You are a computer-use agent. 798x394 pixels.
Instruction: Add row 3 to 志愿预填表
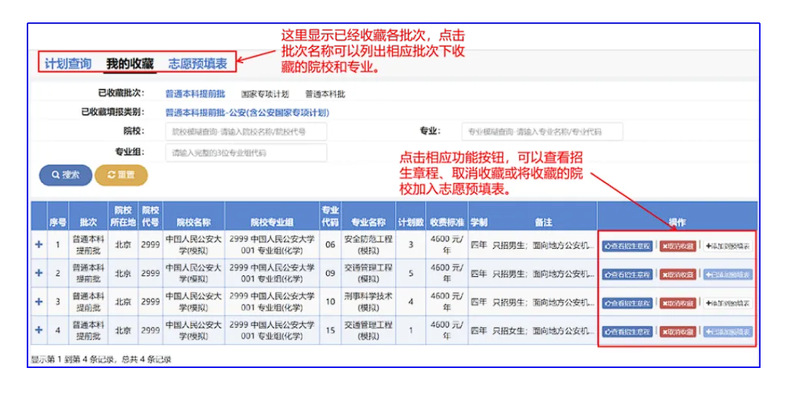(728, 303)
